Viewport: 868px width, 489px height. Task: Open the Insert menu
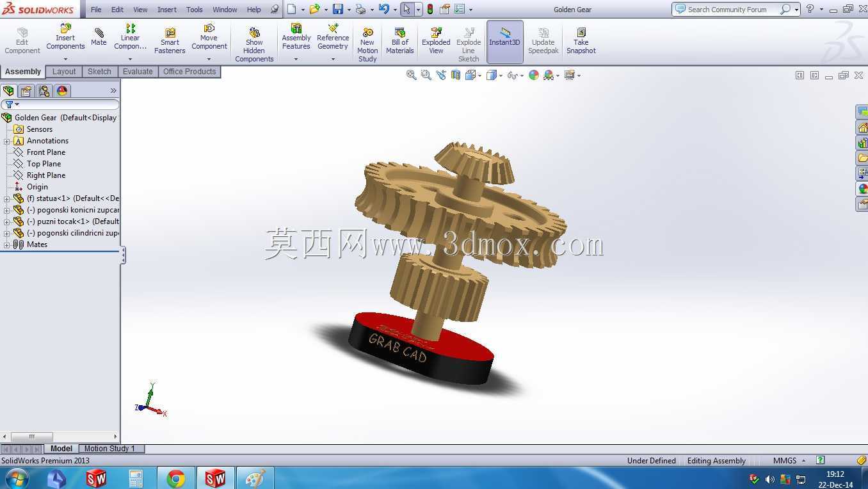pyautogui.click(x=167, y=10)
